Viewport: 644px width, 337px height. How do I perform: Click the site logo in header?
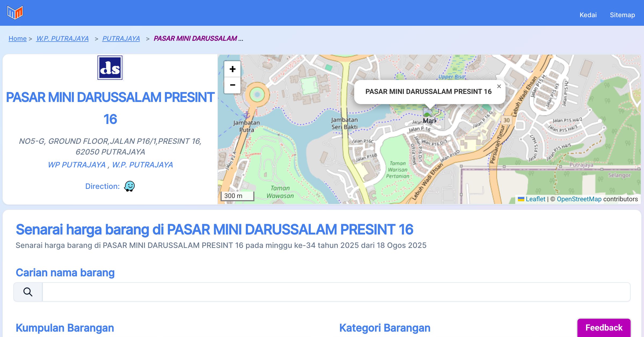click(15, 12)
